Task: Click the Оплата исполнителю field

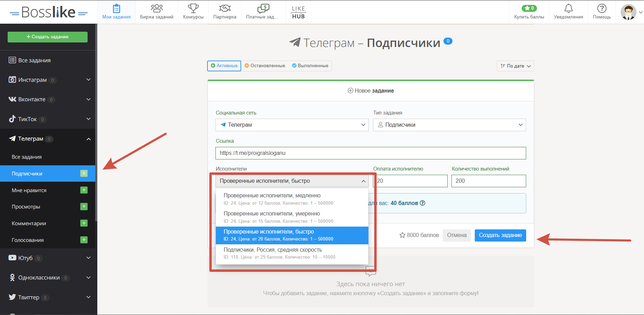Action: [410, 181]
